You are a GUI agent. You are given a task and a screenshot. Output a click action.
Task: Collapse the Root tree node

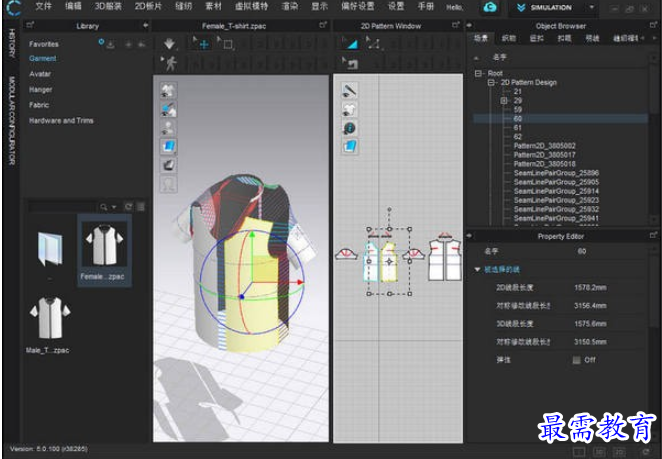(478, 73)
